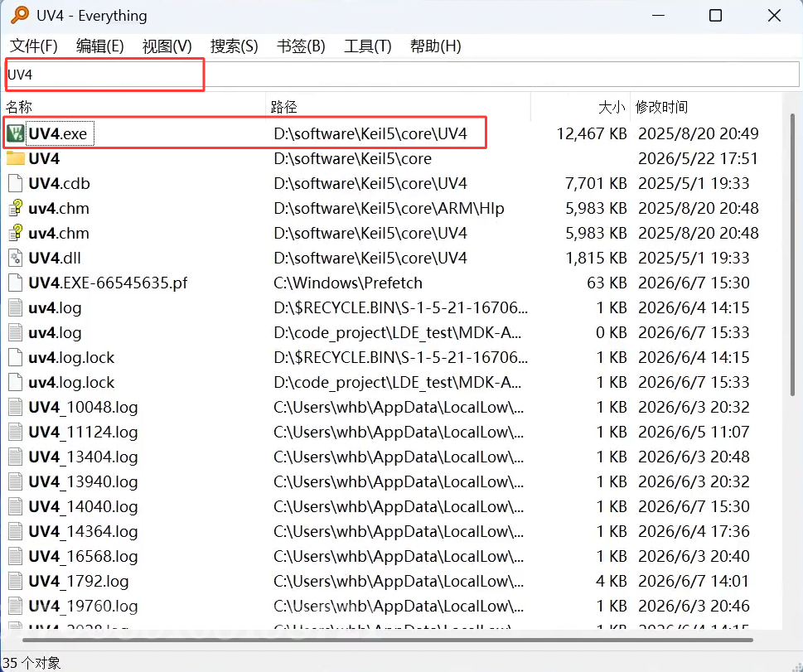Open the 搜索(S) menu
Image resolution: width=803 pixels, height=672 pixels.
(x=234, y=46)
